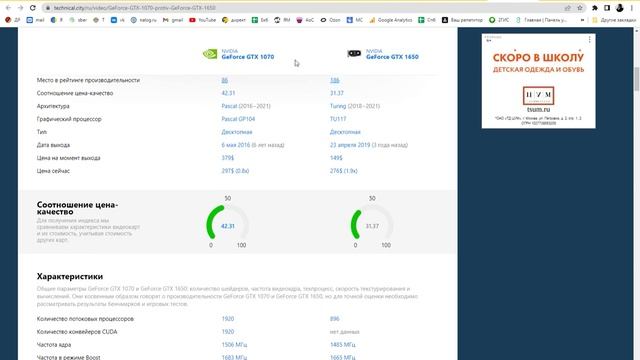Click the graphics card icon beside GTX 1650
Image resolution: width=640 pixels, height=360 pixels.
pyautogui.click(x=354, y=53)
